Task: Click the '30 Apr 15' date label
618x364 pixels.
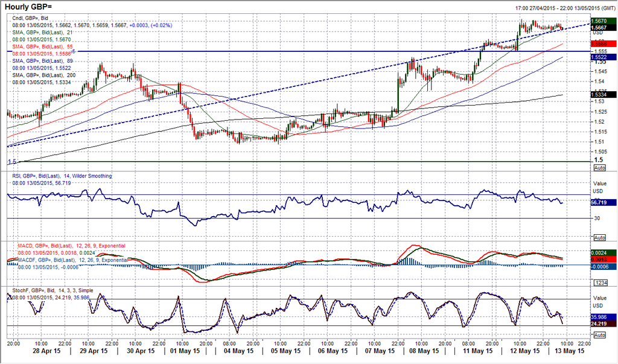Action: (141, 351)
